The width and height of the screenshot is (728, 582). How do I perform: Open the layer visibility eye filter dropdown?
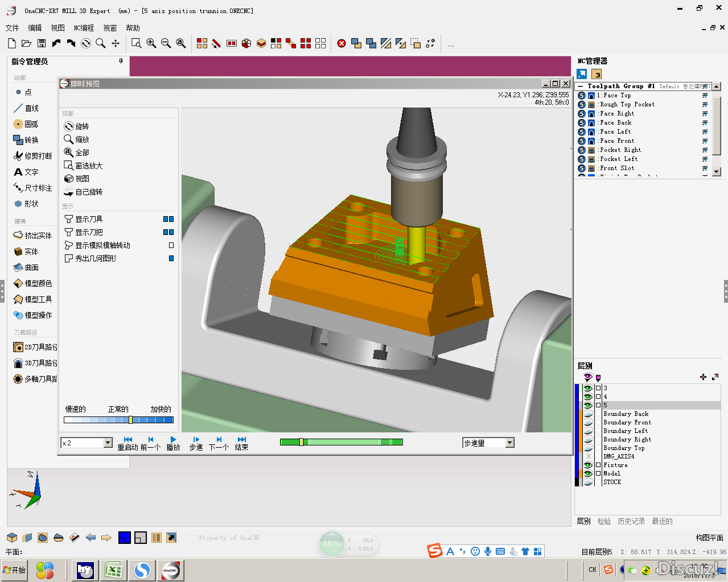(x=588, y=377)
